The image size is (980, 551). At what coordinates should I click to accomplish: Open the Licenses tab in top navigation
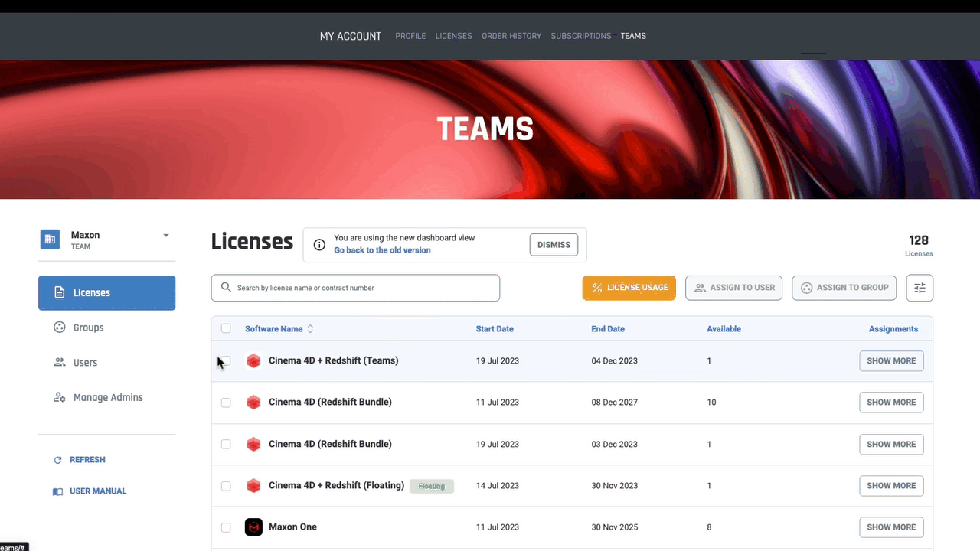click(x=454, y=36)
